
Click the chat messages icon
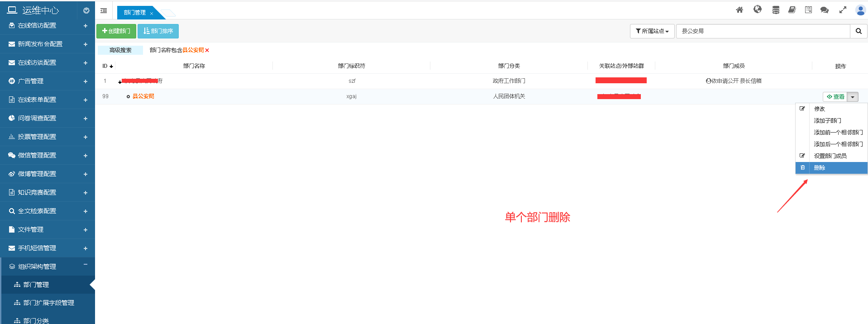[824, 10]
